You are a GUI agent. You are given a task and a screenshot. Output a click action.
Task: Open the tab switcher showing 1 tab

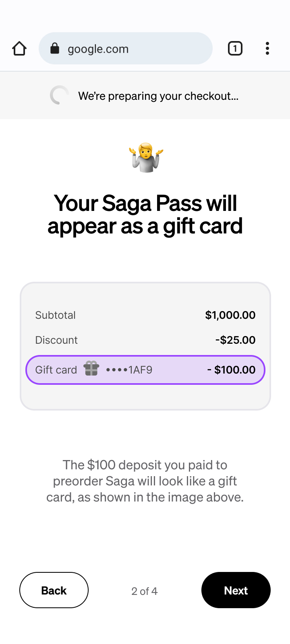pos(235,48)
